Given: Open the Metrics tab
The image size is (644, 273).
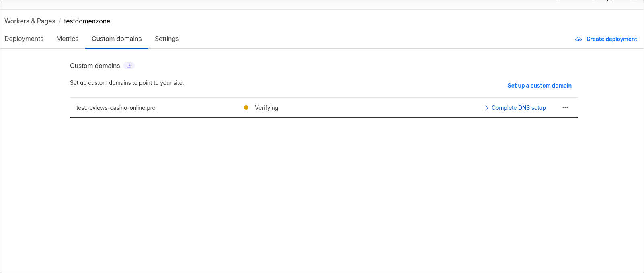Looking at the screenshot, I should click(x=68, y=39).
